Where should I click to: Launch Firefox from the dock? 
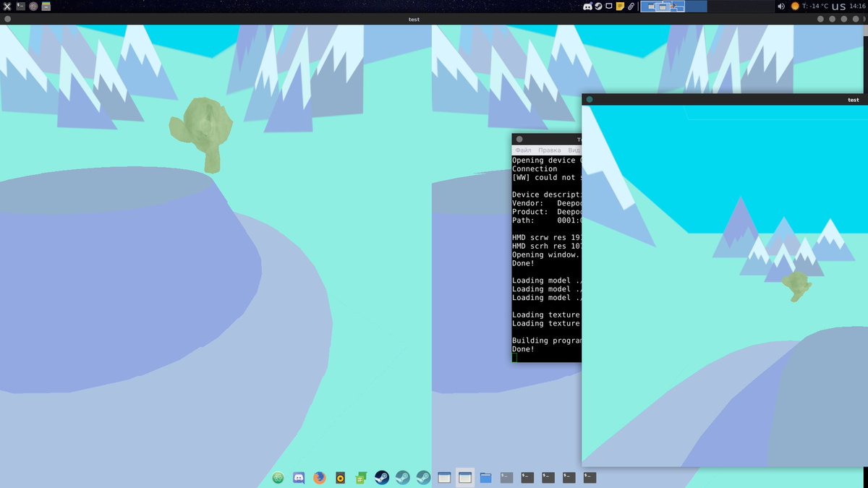[319, 477]
